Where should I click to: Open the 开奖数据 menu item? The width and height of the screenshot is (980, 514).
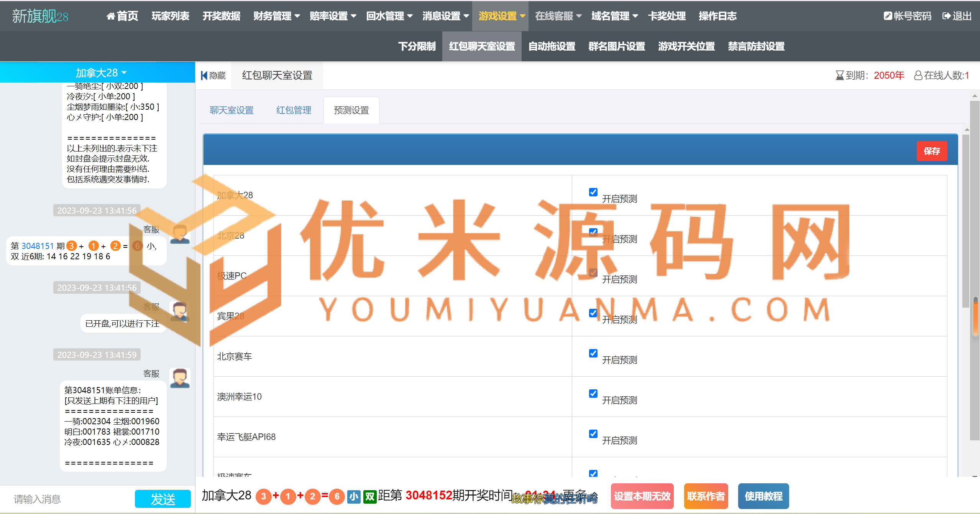point(221,16)
